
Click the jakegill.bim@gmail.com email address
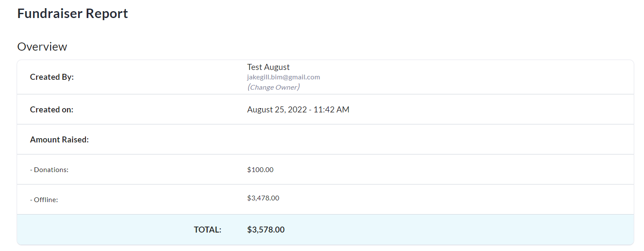click(x=283, y=77)
